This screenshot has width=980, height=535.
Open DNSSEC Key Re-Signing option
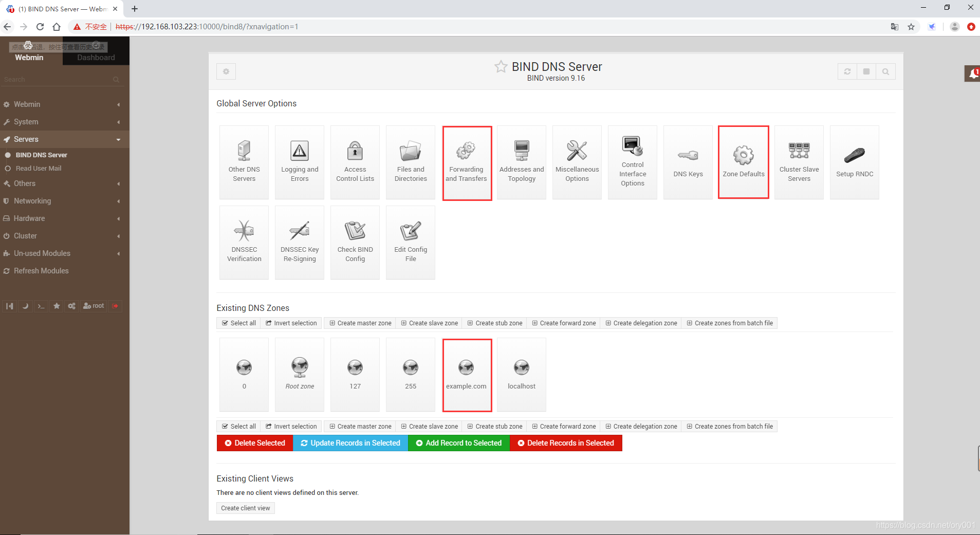click(300, 243)
